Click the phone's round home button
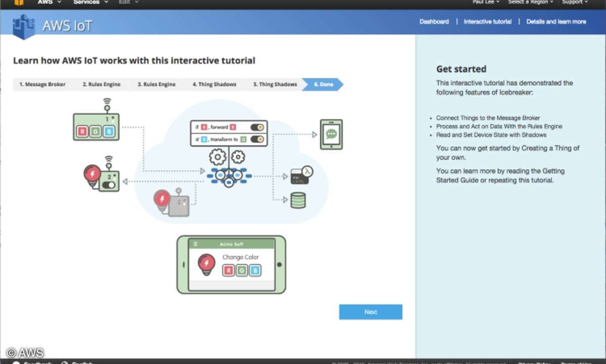The width and height of the screenshot is (606, 364). pyautogui.click(x=279, y=265)
